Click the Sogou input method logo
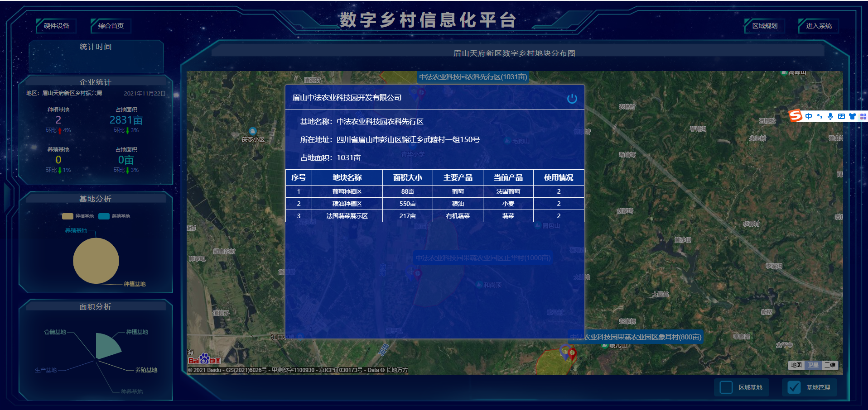This screenshot has width=868, height=410. (796, 116)
